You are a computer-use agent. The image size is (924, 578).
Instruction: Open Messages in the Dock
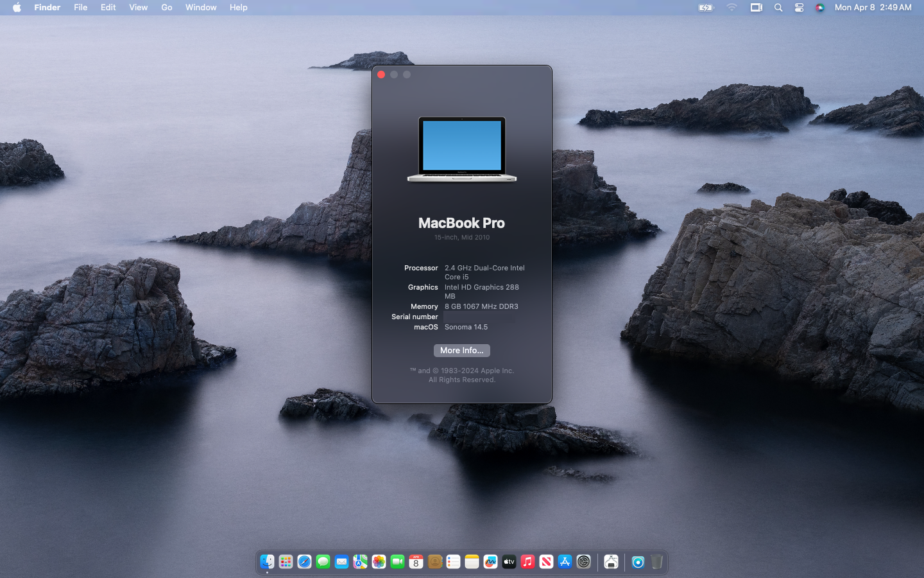(323, 562)
